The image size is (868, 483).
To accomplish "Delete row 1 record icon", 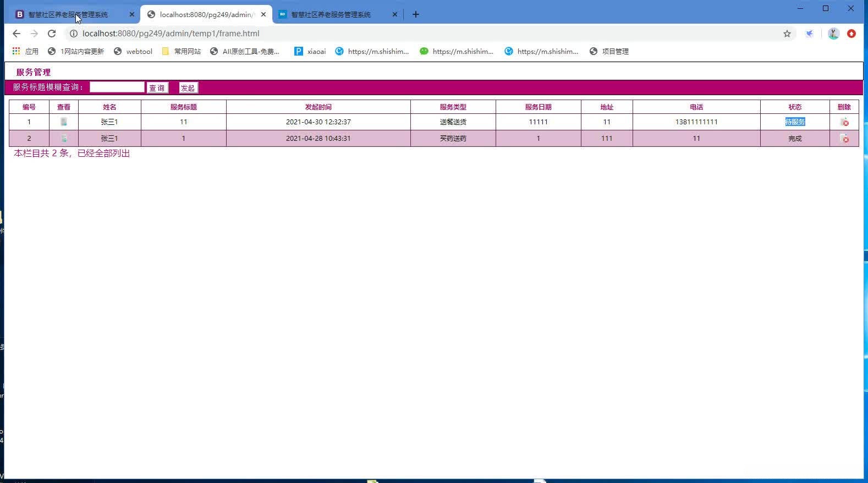I will pyautogui.click(x=844, y=122).
